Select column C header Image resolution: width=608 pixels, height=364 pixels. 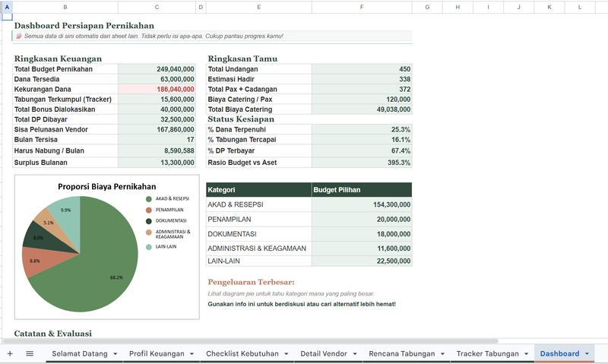[157, 7]
